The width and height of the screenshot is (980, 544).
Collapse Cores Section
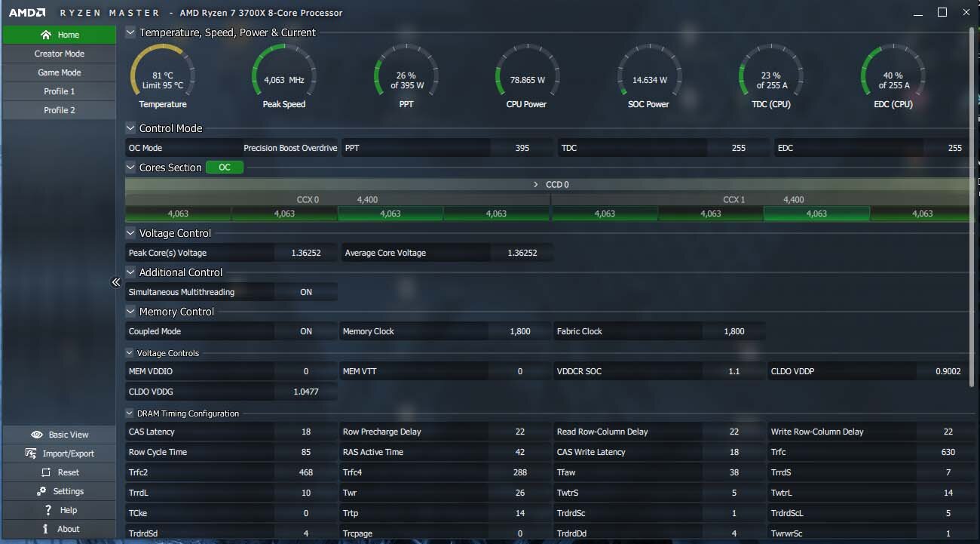point(130,168)
